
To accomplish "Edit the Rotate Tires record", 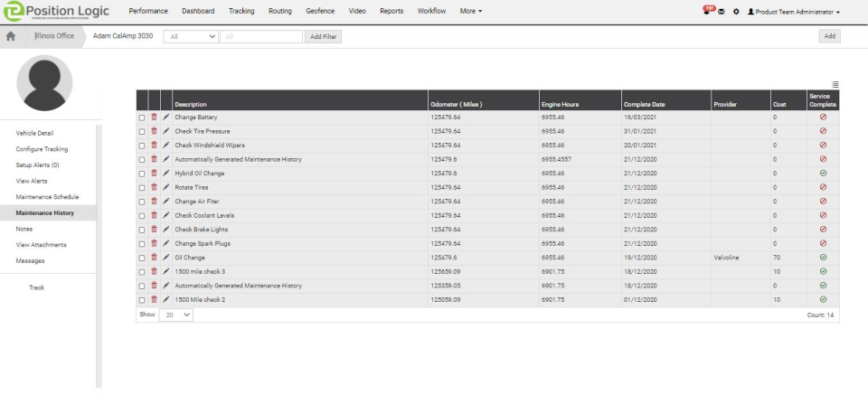I will (166, 187).
